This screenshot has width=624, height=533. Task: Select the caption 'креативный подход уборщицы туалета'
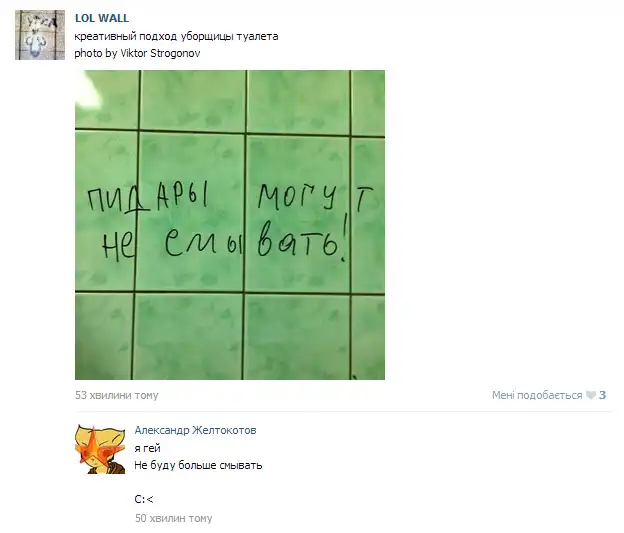point(176,37)
